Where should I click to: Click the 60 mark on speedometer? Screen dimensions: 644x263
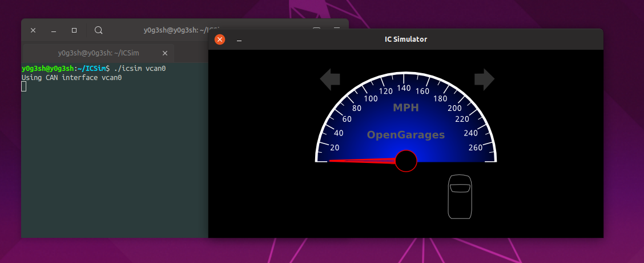coord(347,119)
